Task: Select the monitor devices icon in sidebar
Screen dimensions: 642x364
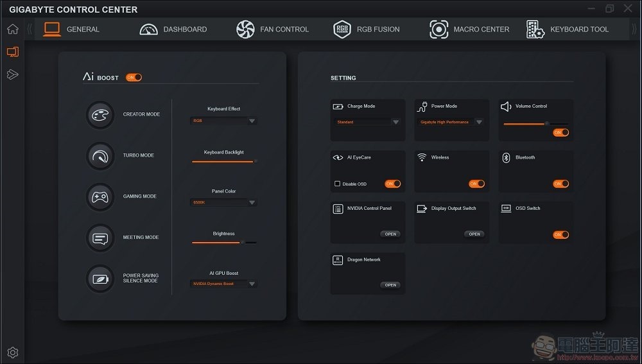Action: click(x=13, y=51)
